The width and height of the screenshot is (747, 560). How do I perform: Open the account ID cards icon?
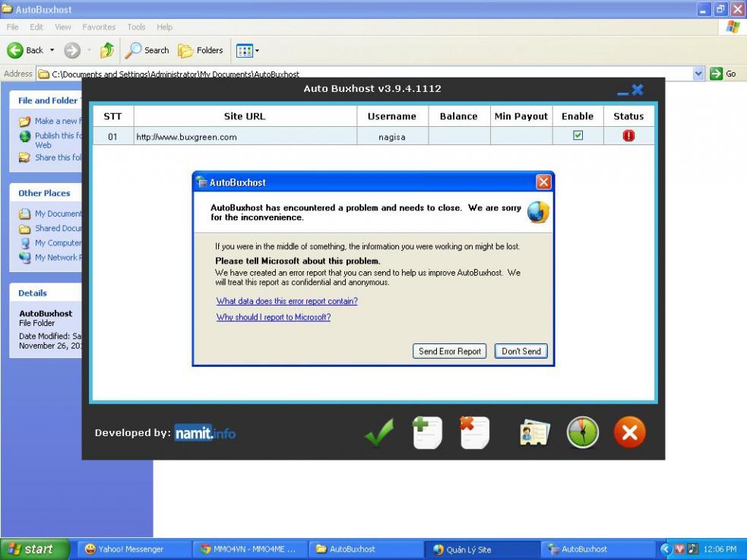click(x=534, y=432)
